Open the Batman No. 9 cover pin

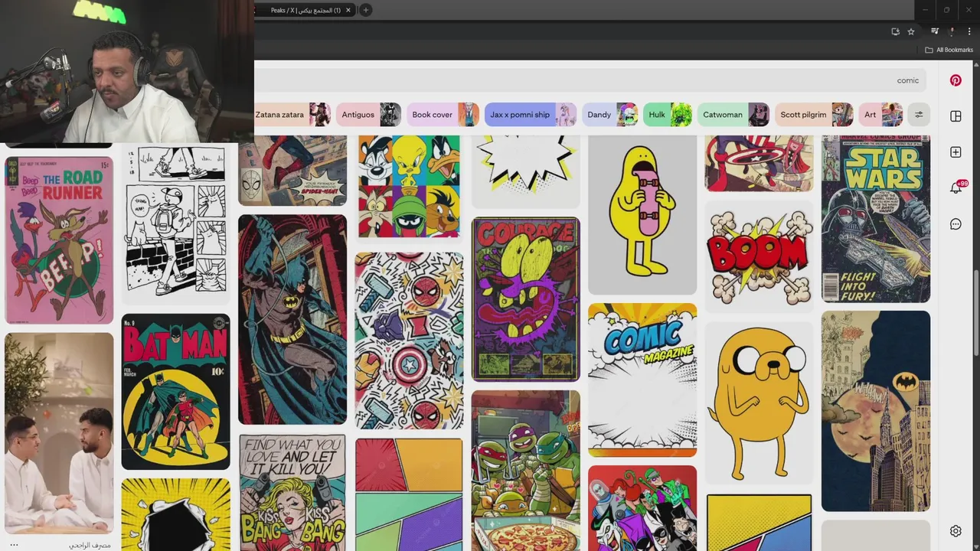tap(175, 391)
